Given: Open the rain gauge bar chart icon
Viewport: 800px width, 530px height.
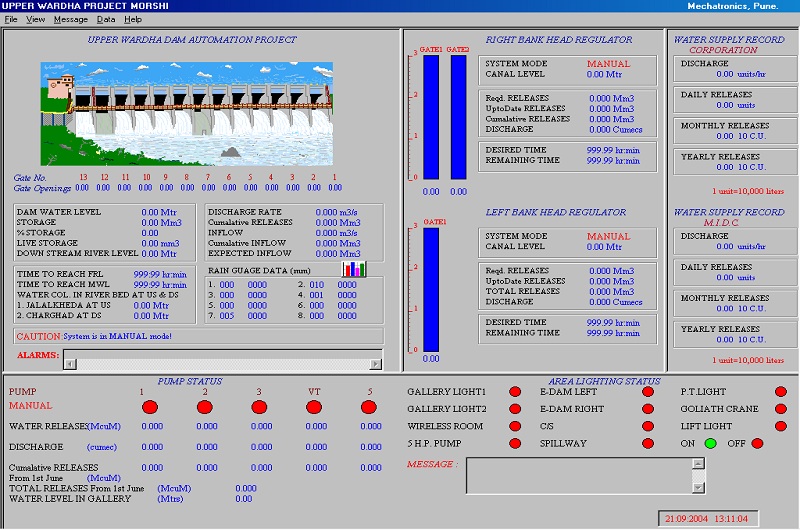Looking at the screenshot, I should tap(355, 269).
